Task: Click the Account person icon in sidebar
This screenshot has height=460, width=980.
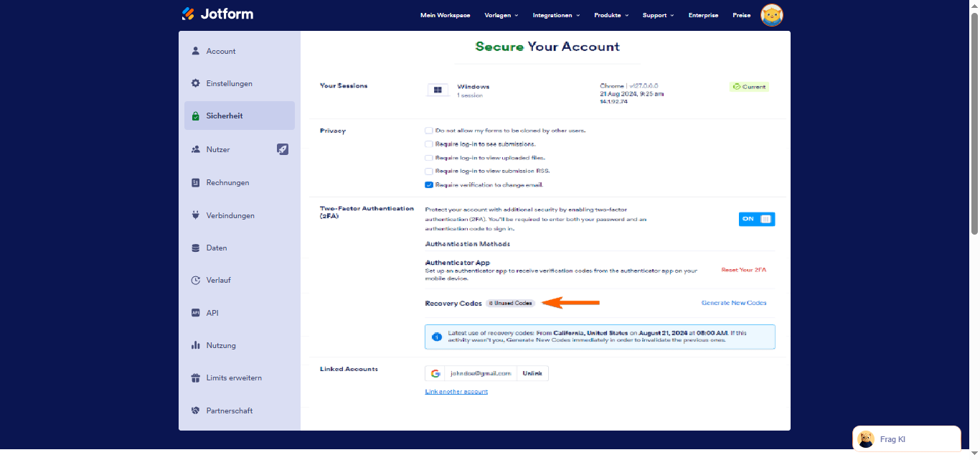Action: click(195, 51)
